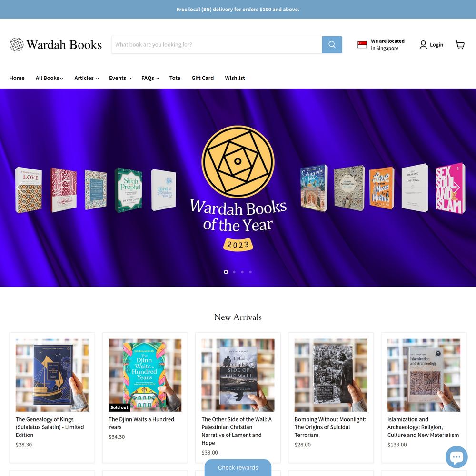This screenshot has width=476, height=476.
Task: Open The Djinn Waits a Hundred Years thumbnail
Action: (x=145, y=375)
